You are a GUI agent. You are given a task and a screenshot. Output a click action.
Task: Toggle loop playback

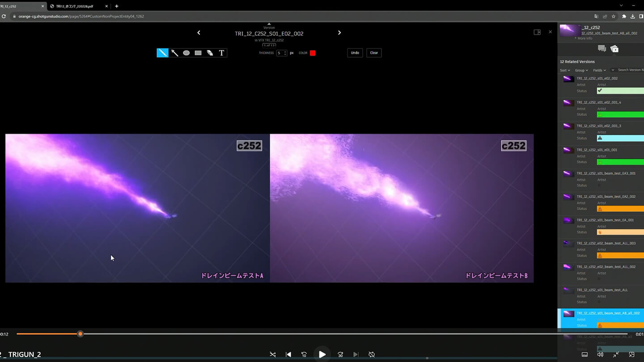click(x=372, y=354)
